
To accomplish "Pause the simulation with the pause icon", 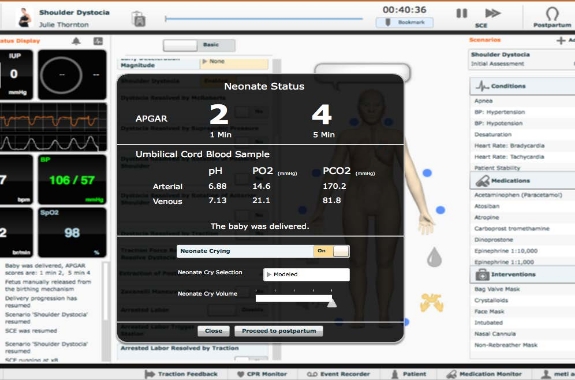I will point(462,14).
